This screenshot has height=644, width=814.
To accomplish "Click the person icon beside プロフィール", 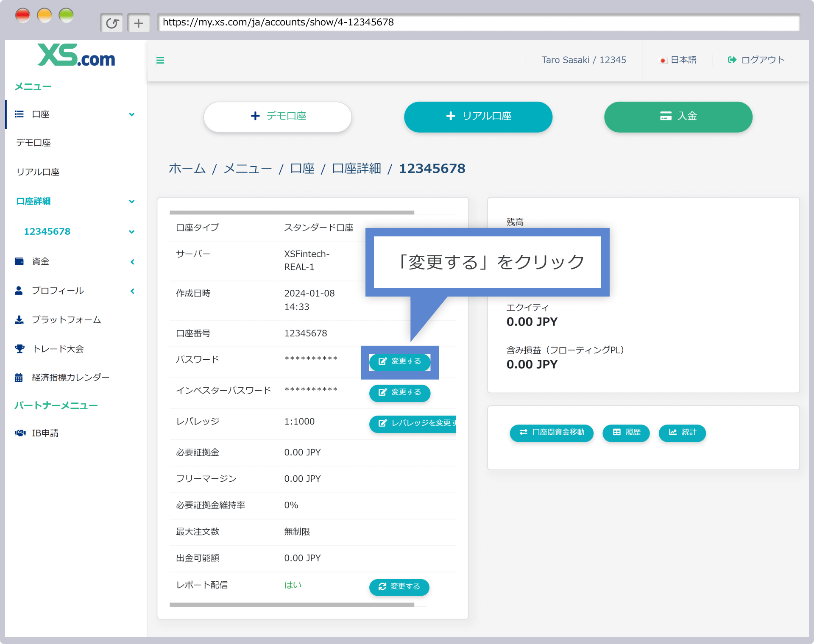I will (x=19, y=290).
